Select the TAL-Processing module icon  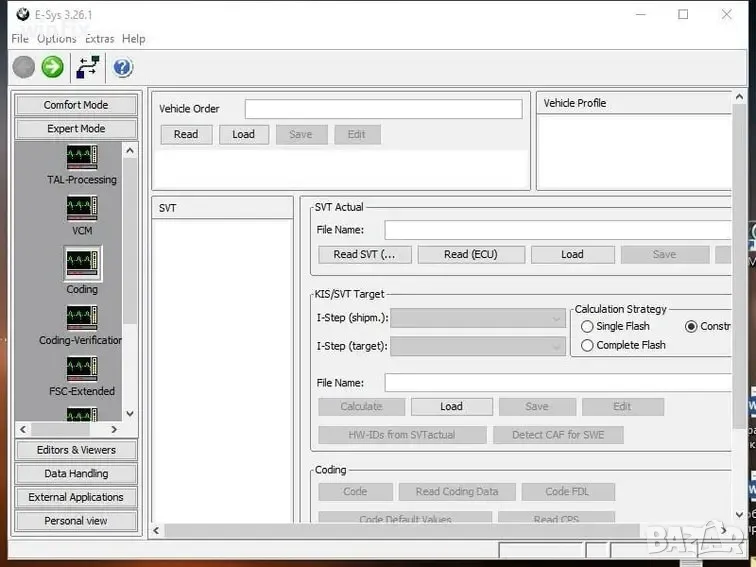pos(82,157)
